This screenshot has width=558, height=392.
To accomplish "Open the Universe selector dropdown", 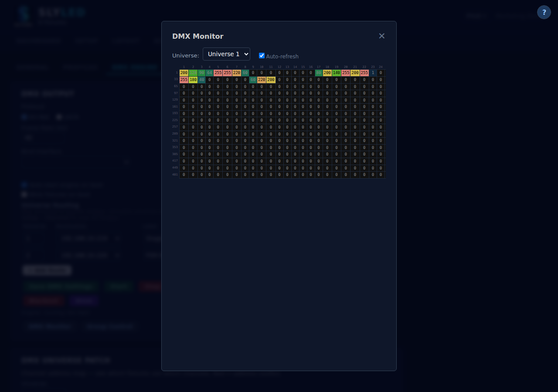I will tap(226, 54).
